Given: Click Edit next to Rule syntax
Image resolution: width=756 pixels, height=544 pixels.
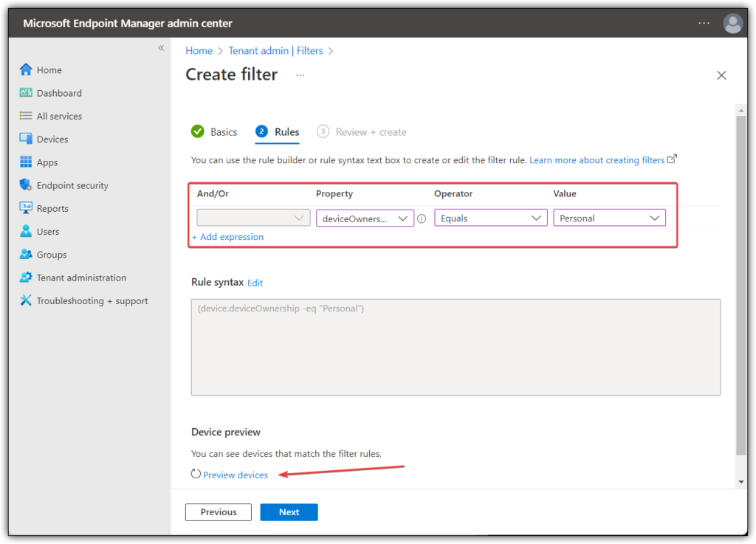Looking at the screenshot, I should pos(255,283).
